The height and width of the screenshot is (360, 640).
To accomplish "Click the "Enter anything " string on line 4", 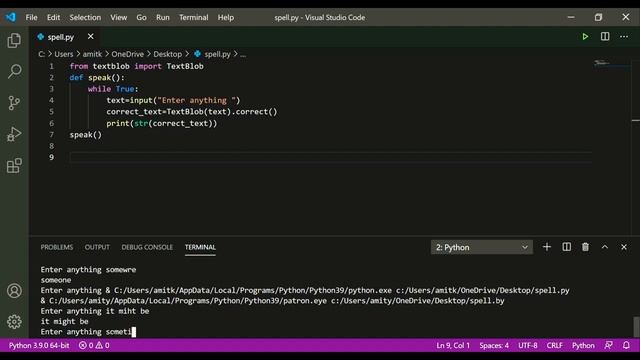I will tap(196, 100).
